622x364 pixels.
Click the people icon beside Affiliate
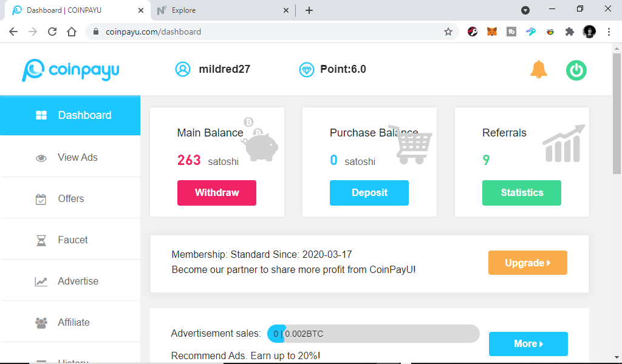click(41, 323)
